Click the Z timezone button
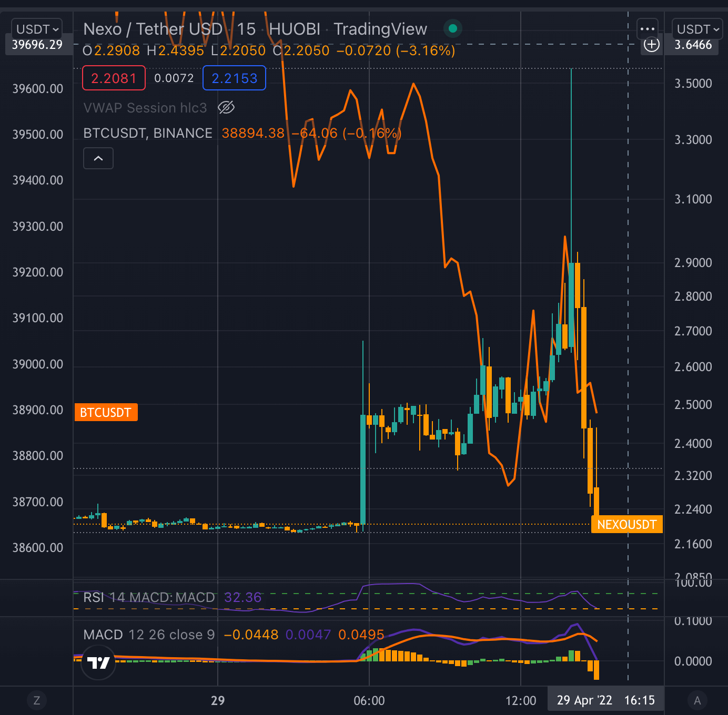This screenshot has height=715, width=728. tap(37, 700)
